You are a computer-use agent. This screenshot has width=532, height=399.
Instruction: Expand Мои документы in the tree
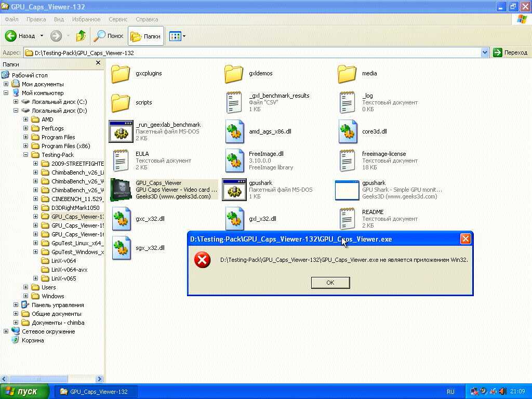(x=6, y=84)
